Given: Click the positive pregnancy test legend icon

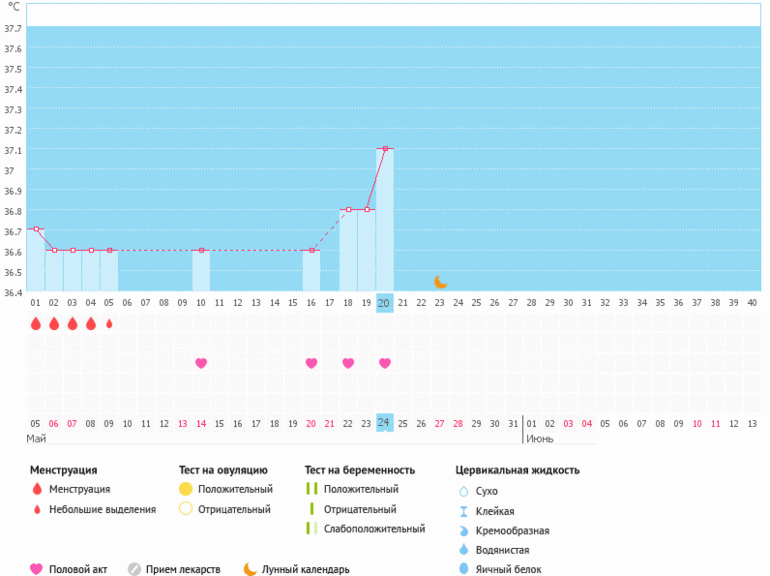Looking at the screenshot, I should (x=312, y=489).
